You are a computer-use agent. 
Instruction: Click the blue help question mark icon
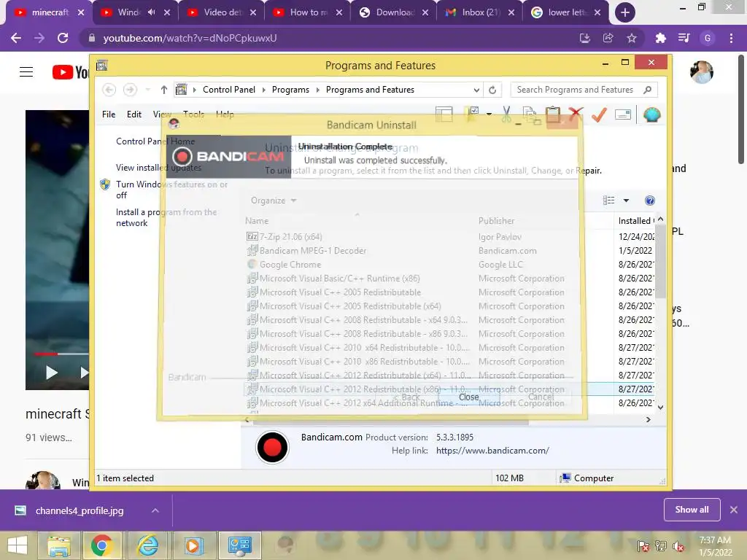[650, 201]
